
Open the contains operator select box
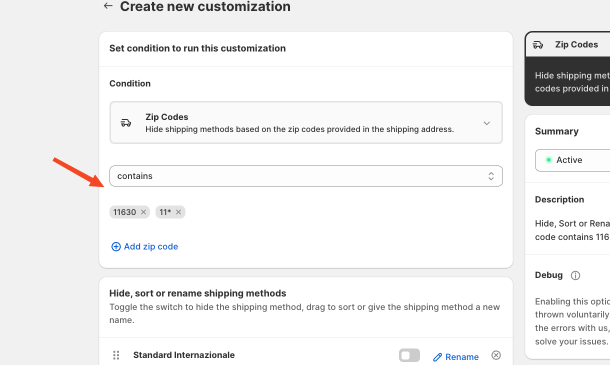(306, 176)
